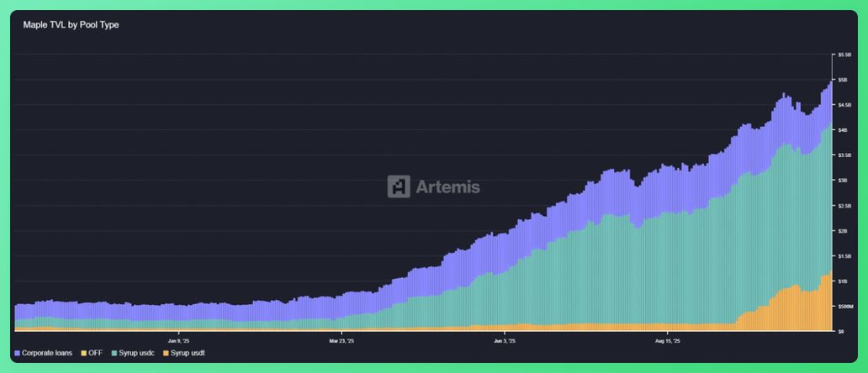Click the yellow OFF legend square

click(x=83, y=353)
